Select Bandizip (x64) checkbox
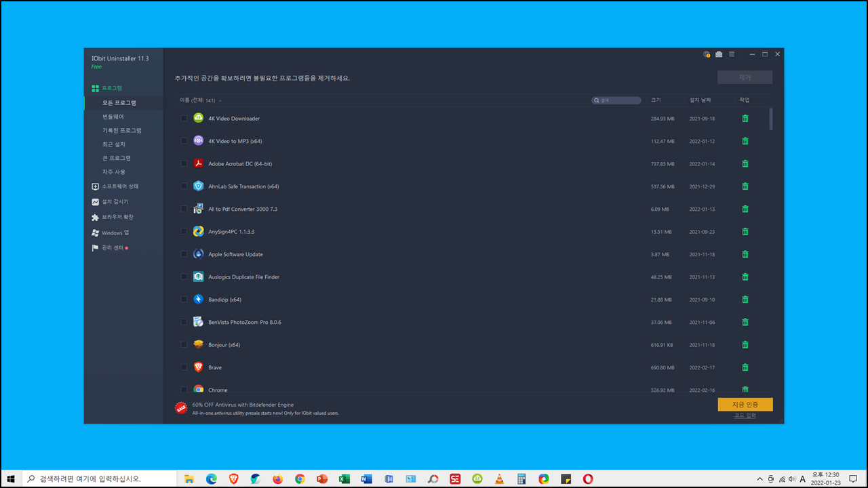 coord(184,300)
